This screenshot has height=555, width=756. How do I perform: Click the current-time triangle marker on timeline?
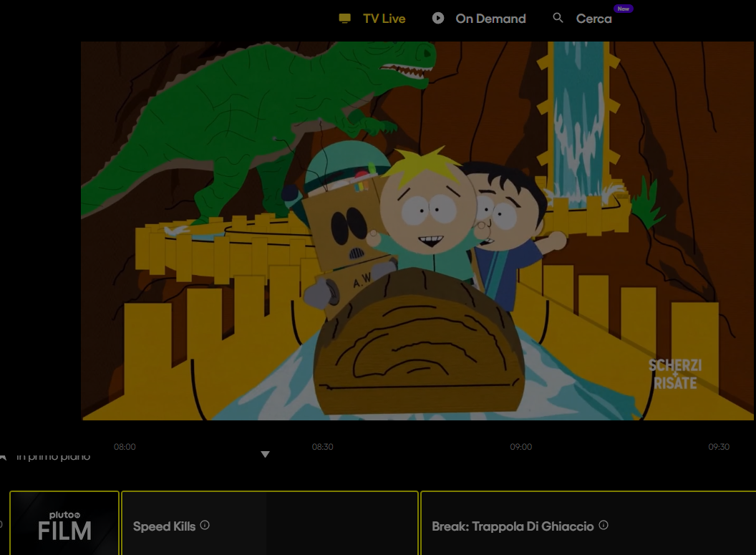pyautogui.click(x=265, y=454)
